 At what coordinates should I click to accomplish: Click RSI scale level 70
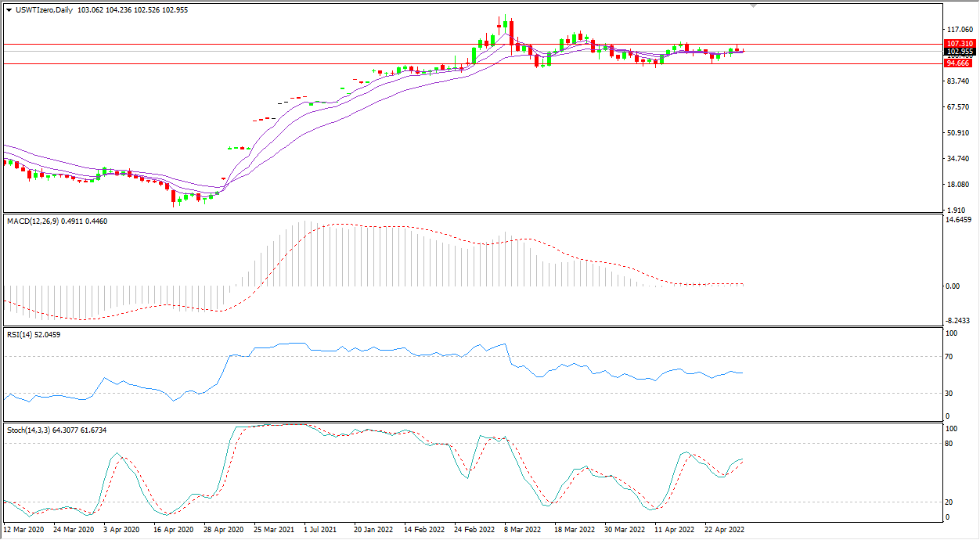tap(952, 357)
